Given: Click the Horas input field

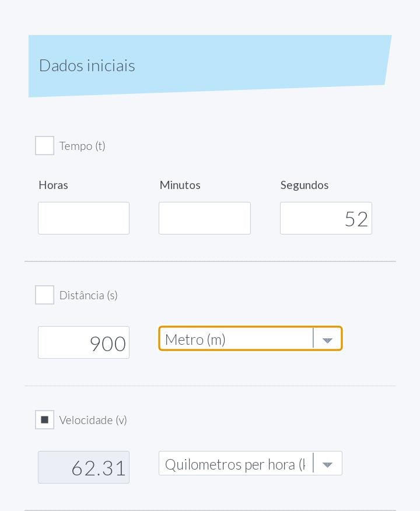Looking at the screenshot, I should point(83,218).
